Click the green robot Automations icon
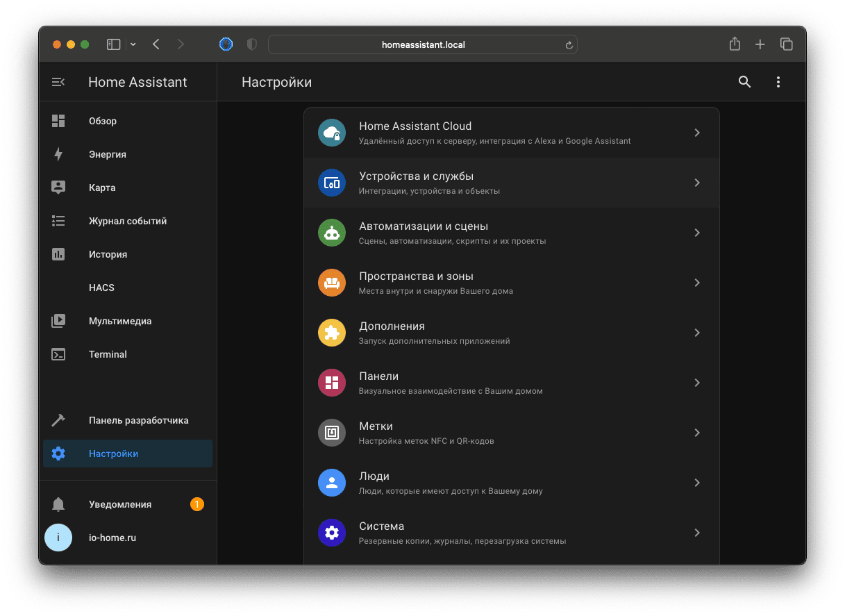The height and width of the screenshot is (616, 845). [x=332, y=233]
